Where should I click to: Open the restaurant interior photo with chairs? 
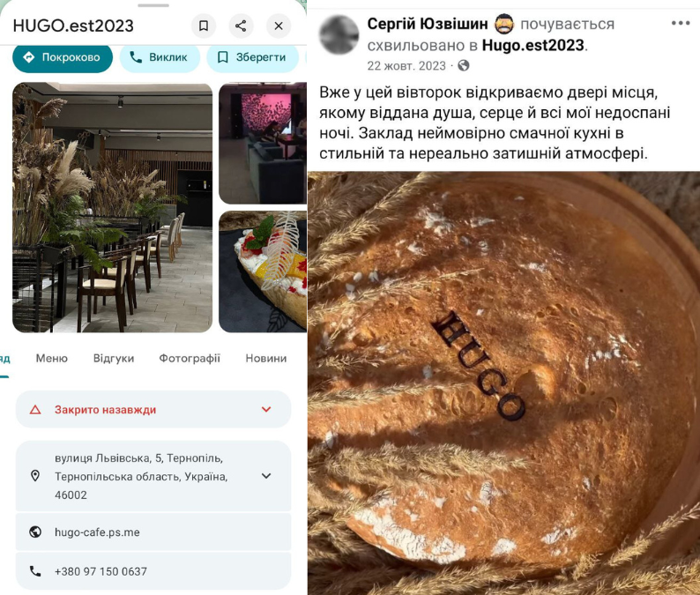pos(113,207)
